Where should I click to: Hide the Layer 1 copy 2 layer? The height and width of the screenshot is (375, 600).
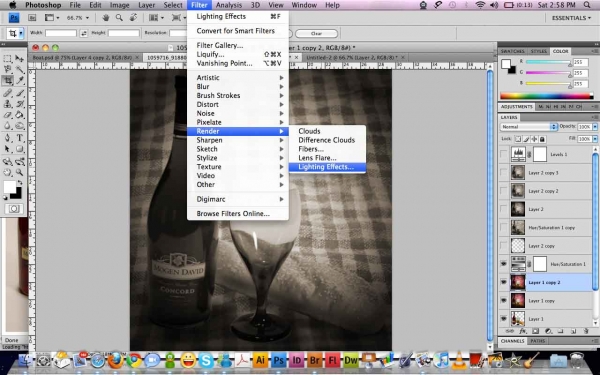point(504,282)
